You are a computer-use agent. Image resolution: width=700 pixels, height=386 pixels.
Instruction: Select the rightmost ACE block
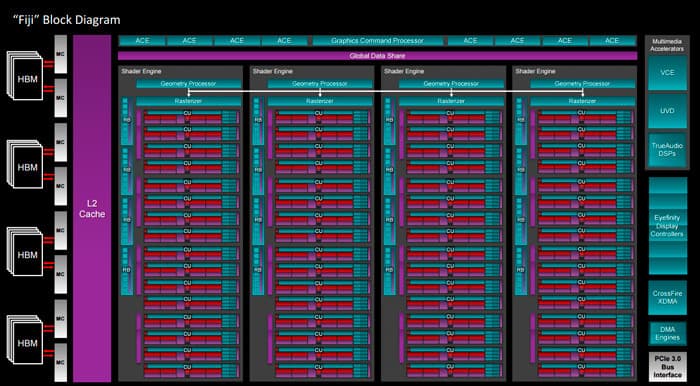(613, 41)
